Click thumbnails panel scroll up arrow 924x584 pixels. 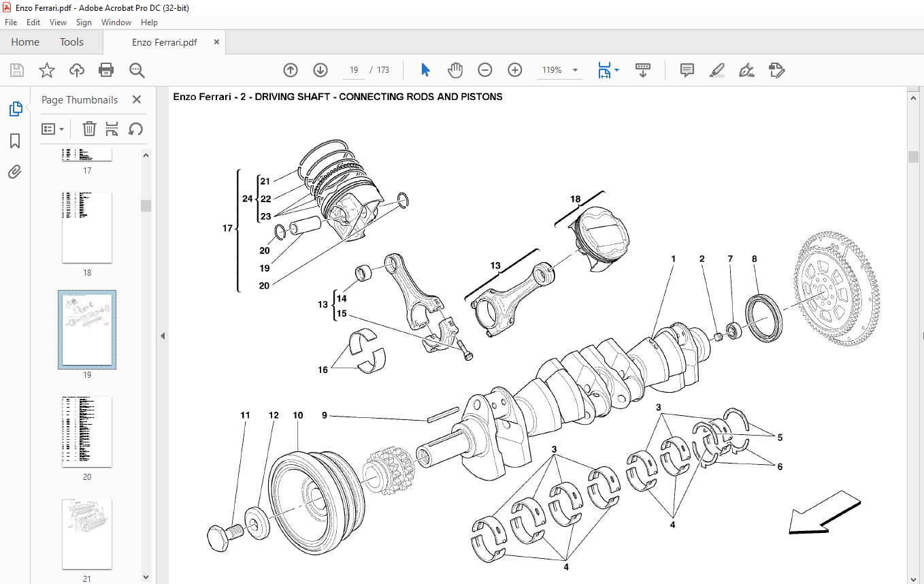[x=146, y=155]
